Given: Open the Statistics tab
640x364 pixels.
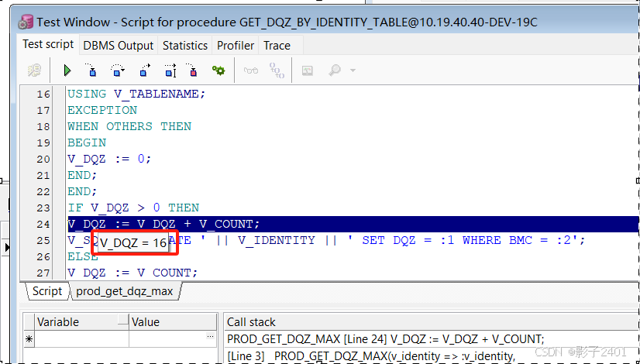Looking at the screenshot, I should click(x=185, y=45).
